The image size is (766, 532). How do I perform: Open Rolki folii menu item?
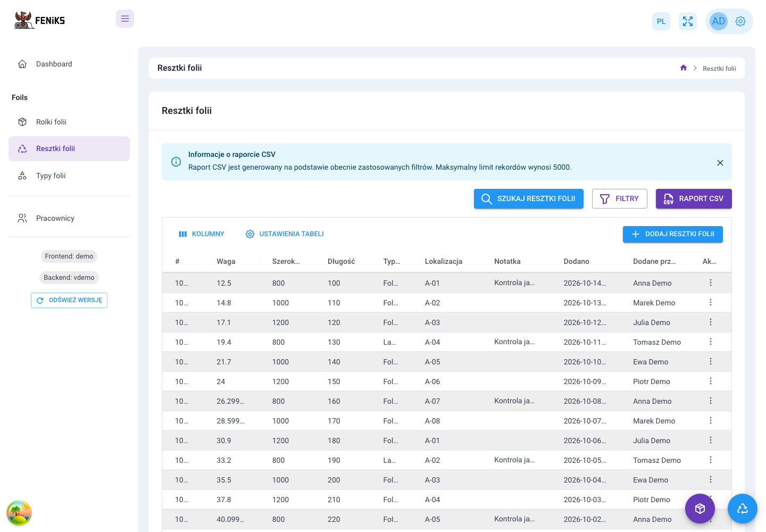pos(69,122)
